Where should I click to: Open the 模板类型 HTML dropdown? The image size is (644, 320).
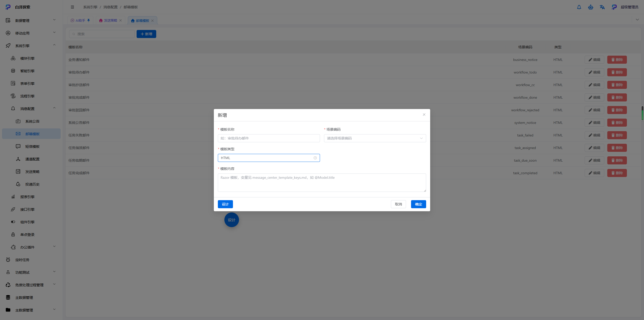pyautogui.click(x=269, y=158)
